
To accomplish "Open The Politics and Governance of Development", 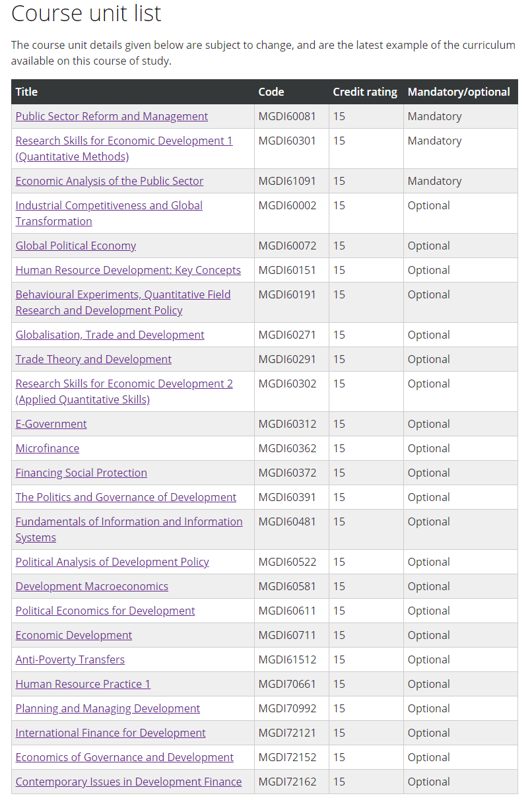I will pos(126,497).
